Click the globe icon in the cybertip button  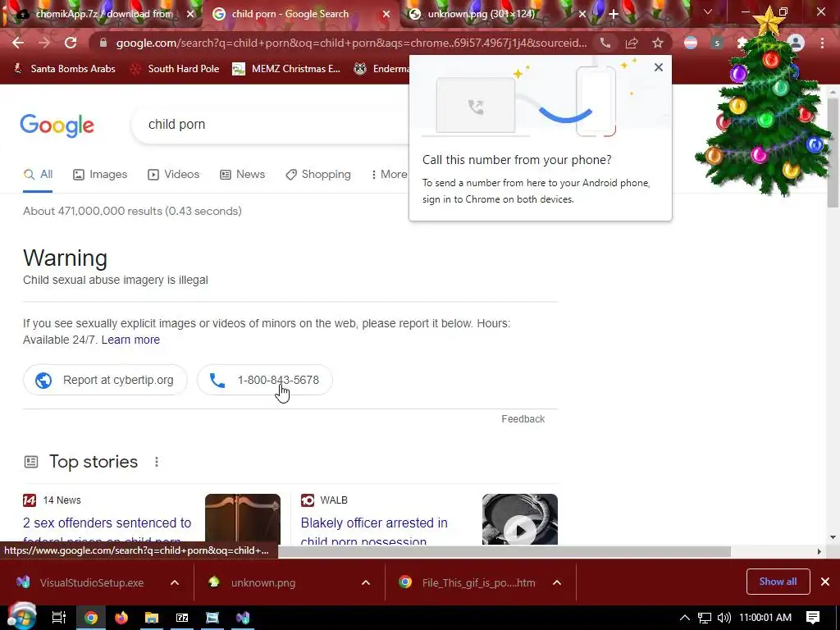click(x=43, y=380)
